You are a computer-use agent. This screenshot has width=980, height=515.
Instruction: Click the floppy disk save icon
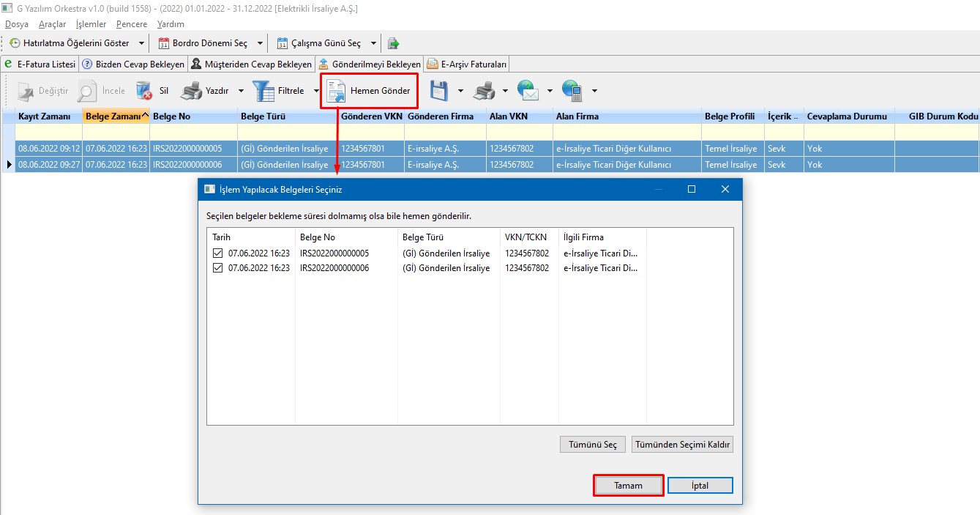(x=438, y=91)
